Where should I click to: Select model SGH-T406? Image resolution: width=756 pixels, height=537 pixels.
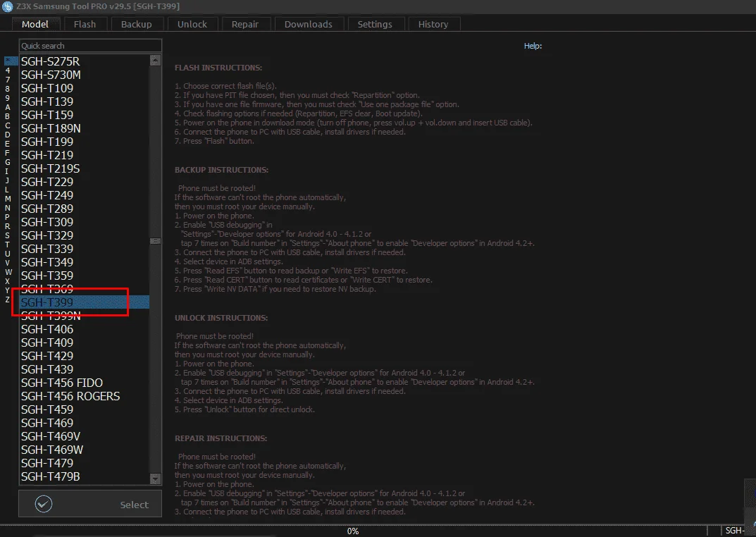tap(85, 329)
